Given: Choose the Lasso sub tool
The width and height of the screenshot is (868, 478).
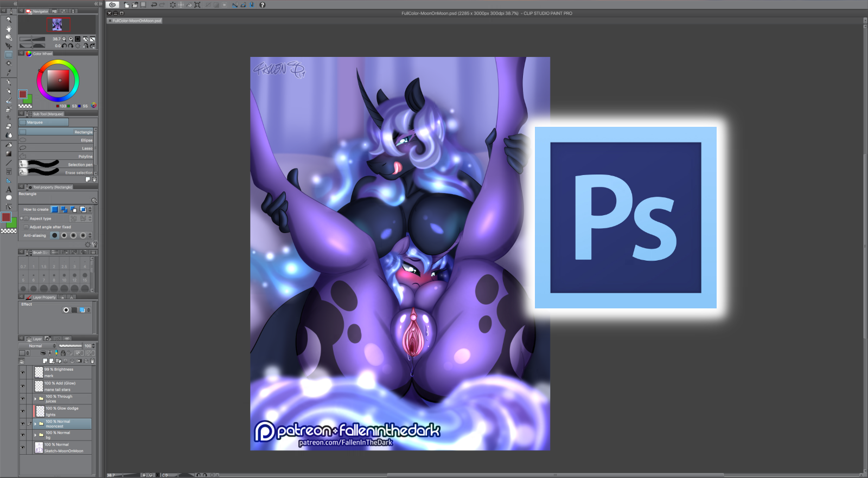Looking at the screenshot, I should 56,148.
